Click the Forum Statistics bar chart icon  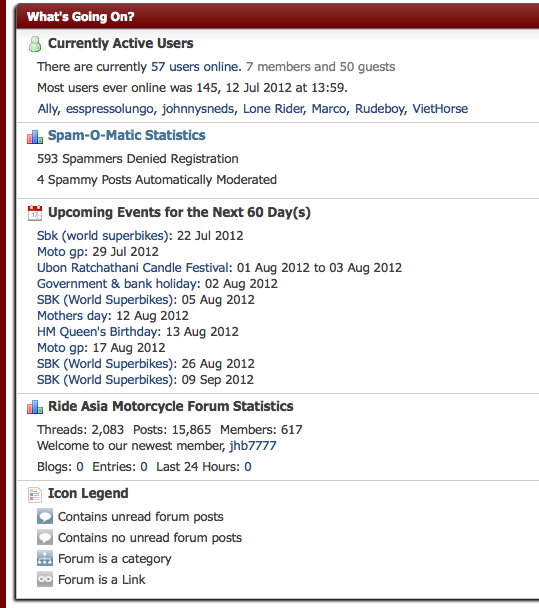pos(35,407)
